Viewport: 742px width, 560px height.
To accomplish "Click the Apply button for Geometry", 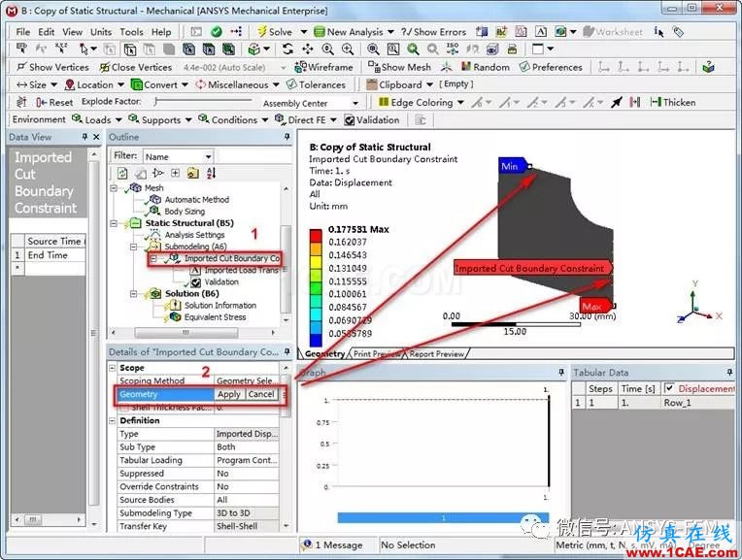I will 229,394.
